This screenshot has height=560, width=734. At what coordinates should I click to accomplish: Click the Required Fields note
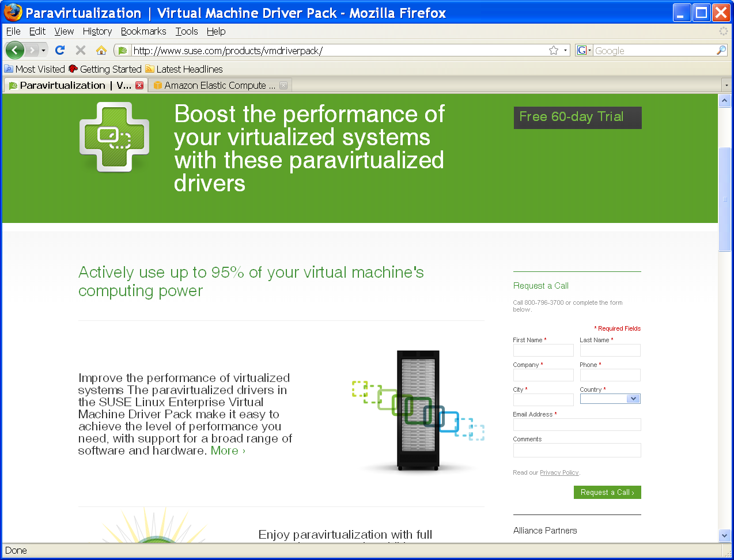tap(618, 328)
